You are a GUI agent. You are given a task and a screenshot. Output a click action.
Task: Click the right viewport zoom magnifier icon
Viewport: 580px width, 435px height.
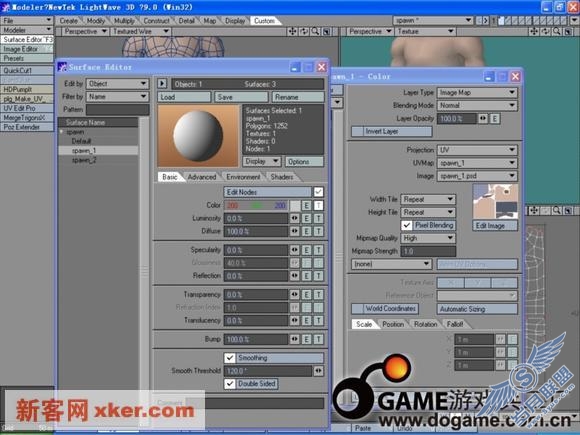click(x=557, y=31)
